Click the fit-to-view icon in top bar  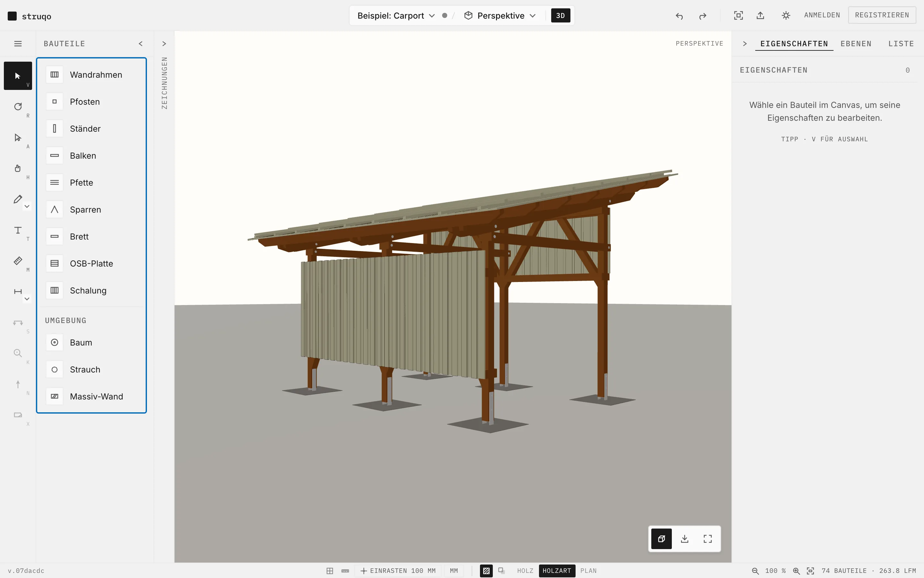739,15
